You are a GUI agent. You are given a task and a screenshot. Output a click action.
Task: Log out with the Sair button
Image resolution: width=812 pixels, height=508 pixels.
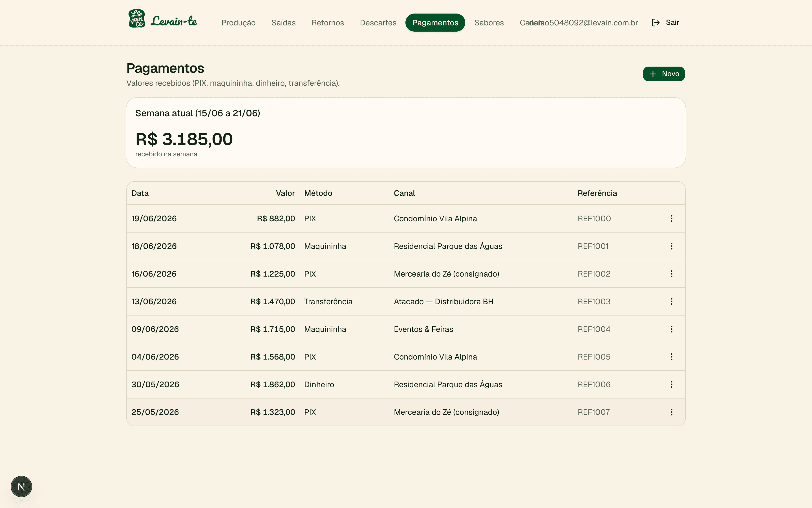[665, 23]
